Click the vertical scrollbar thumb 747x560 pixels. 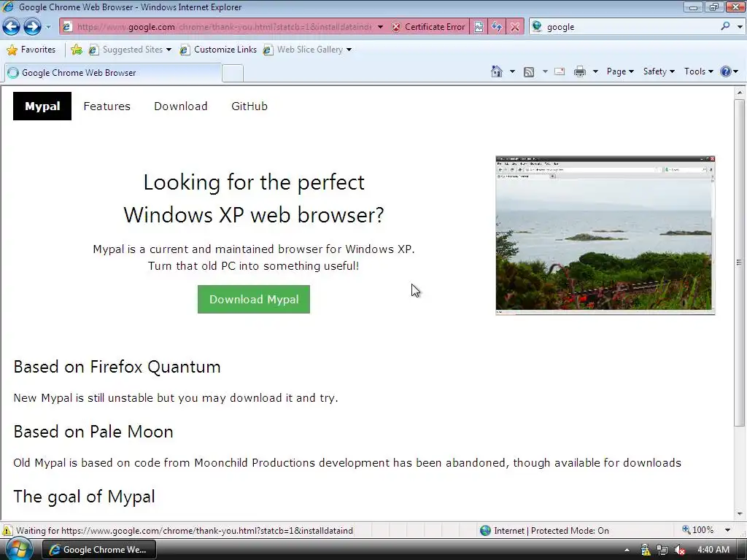(739, 262)
